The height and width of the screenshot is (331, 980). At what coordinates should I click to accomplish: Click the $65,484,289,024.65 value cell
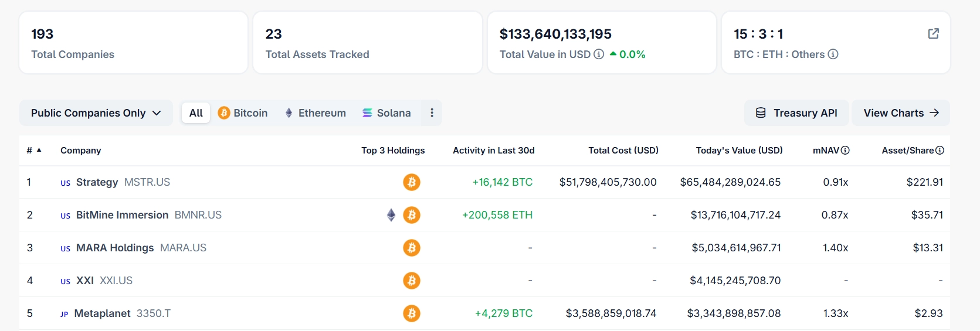tap(730, 182)
